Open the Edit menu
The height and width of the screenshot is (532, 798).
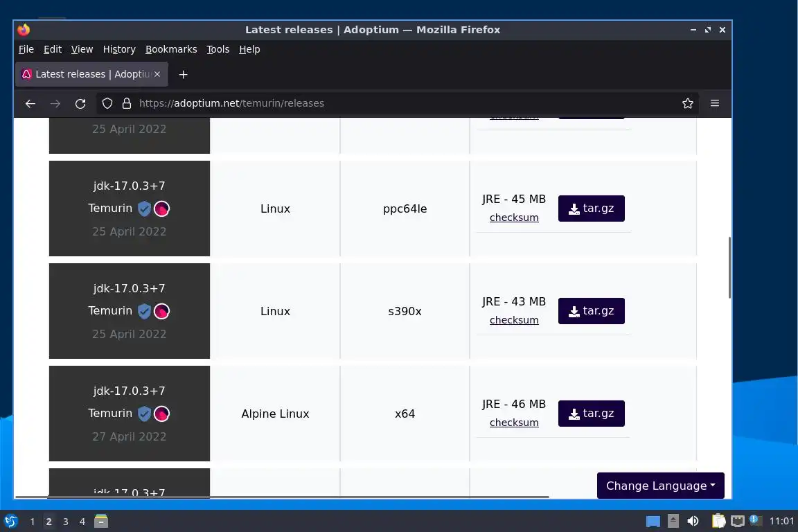pos(53,49)
